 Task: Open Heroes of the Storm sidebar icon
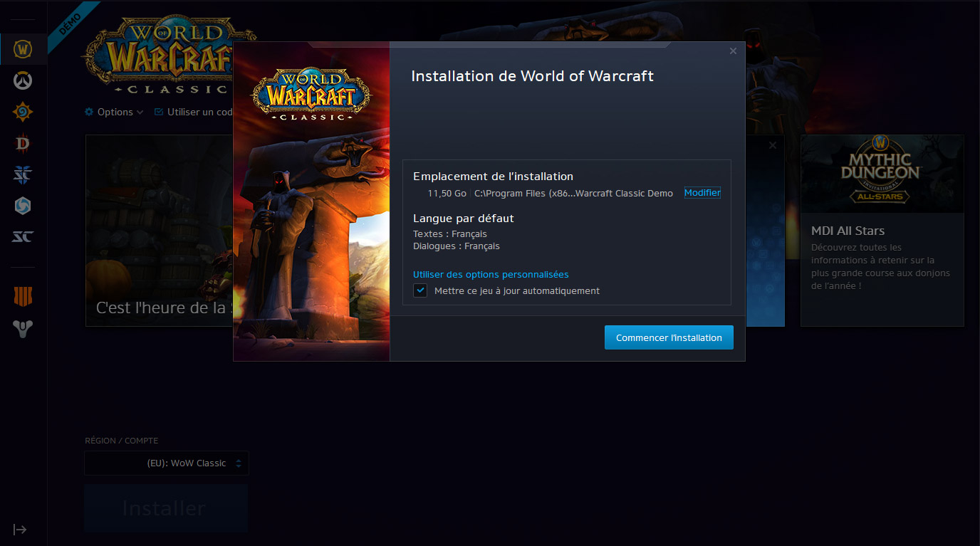coord(24,206)
